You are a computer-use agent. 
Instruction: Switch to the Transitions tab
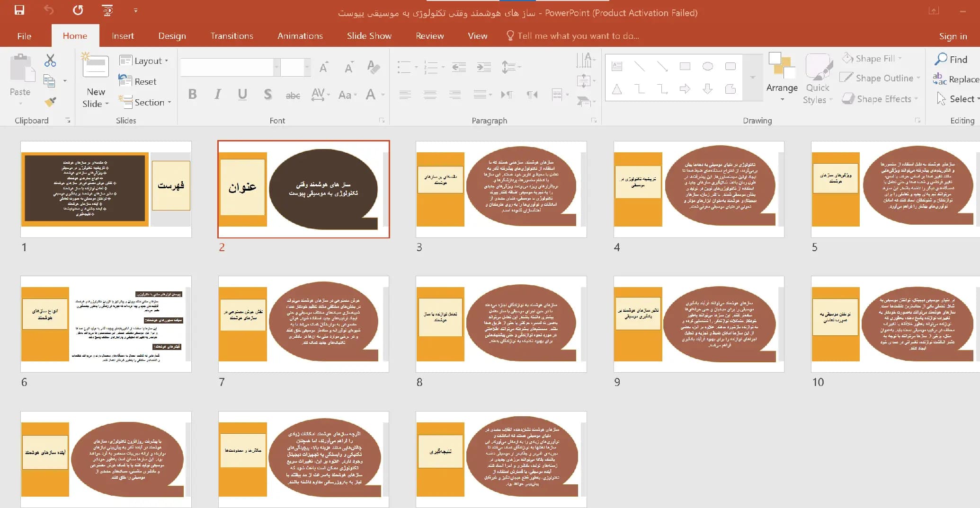click(x=232, y=36)
